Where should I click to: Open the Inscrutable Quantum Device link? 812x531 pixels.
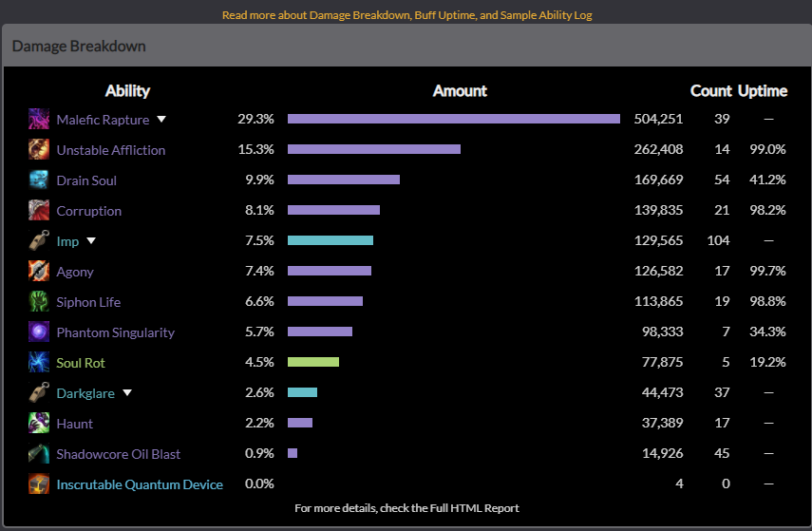[140, 484]
